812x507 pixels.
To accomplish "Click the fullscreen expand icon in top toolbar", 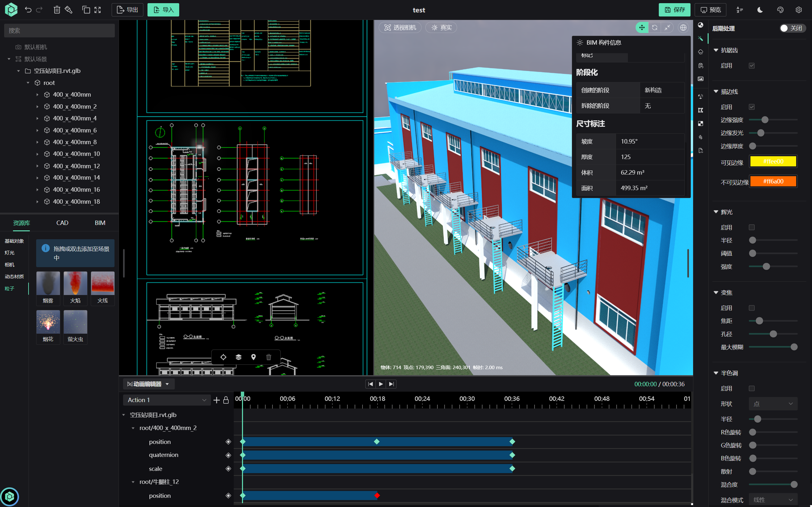I will (98, 10).
